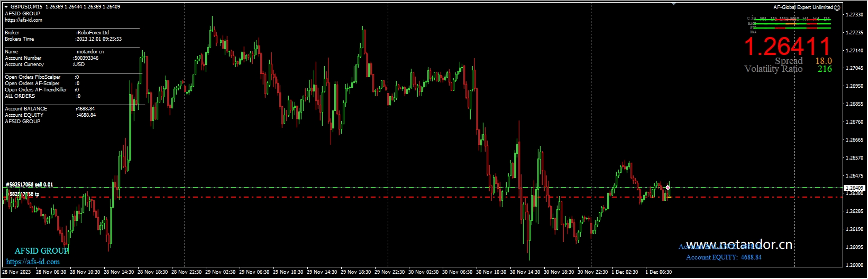This screenshot has width=868, height=279.
Task: Click the GBPUSD,M15 chart title text
Action: coord(26,7)
